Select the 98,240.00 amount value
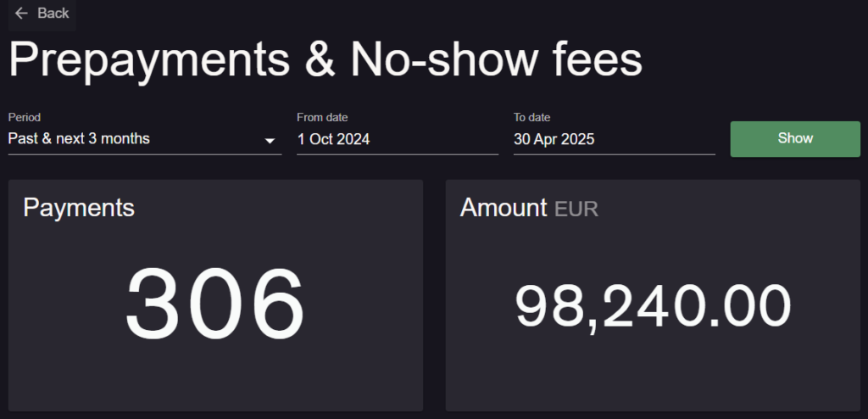The height and width of the screenshot is (419, 868). 653,306
